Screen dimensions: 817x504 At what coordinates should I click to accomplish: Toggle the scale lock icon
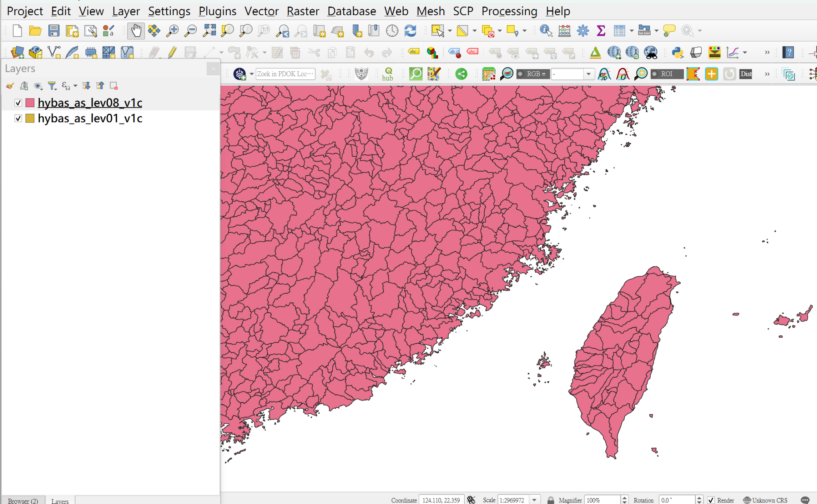[x=551, y=500]
